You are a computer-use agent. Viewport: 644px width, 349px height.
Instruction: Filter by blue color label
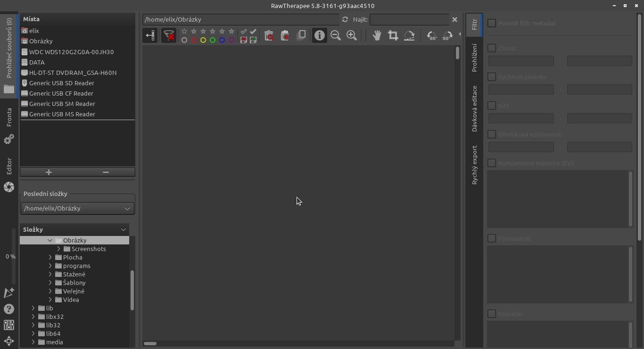click(222, 40)
